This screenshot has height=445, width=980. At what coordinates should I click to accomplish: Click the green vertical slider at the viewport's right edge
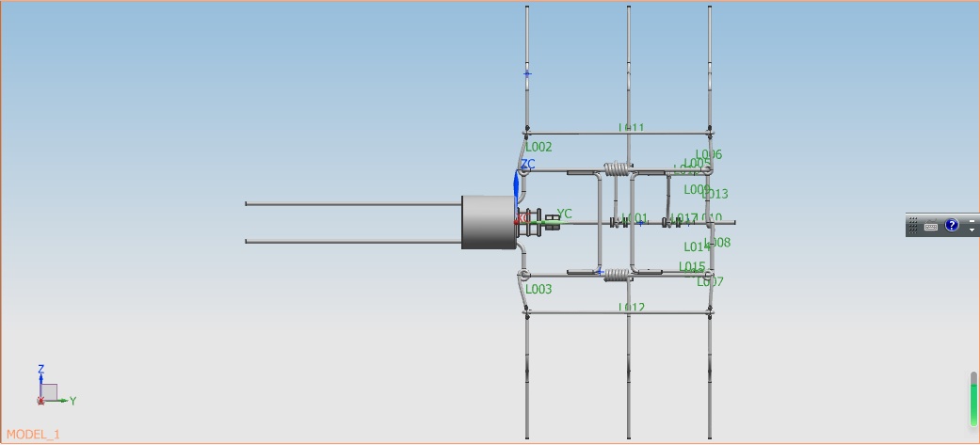pyautogui.click(x=973, y=400)
